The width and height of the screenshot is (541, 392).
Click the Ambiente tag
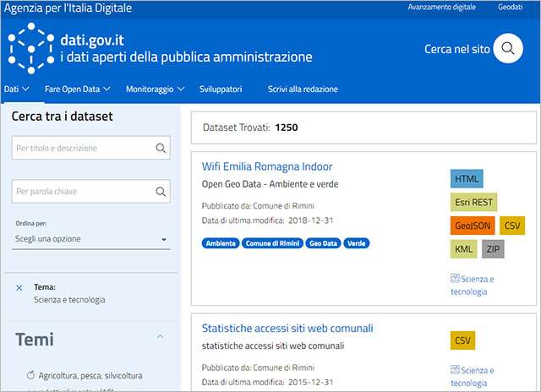pos(221,243)
